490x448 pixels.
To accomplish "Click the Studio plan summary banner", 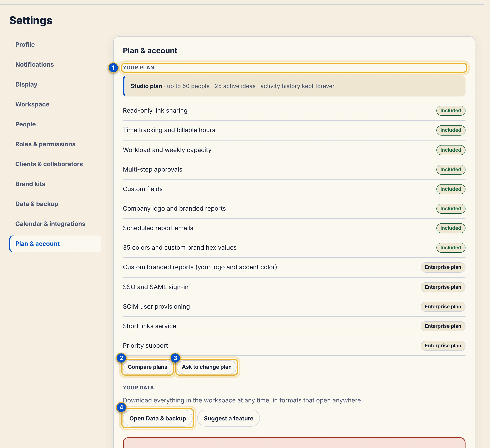I will 294,86.
